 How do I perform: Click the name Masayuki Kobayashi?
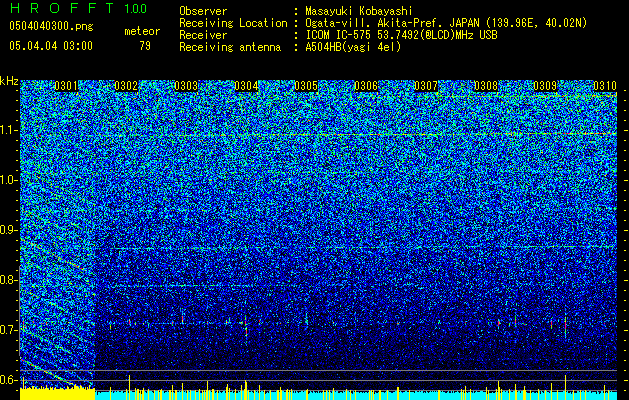click(359, 11)
